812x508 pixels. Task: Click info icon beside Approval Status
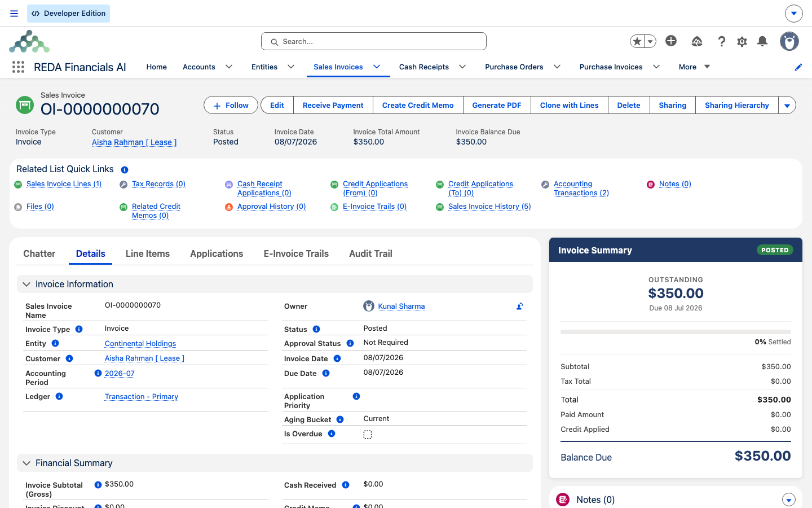pos(350,343)
